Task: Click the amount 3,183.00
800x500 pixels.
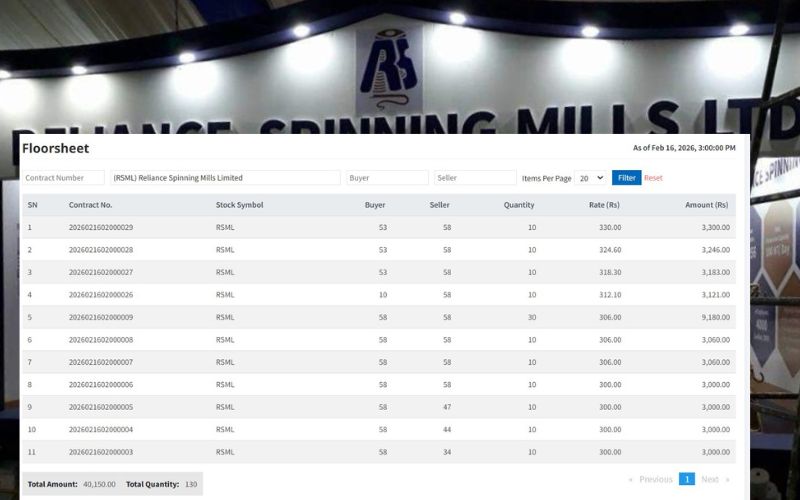Action: tap(716, 272)
